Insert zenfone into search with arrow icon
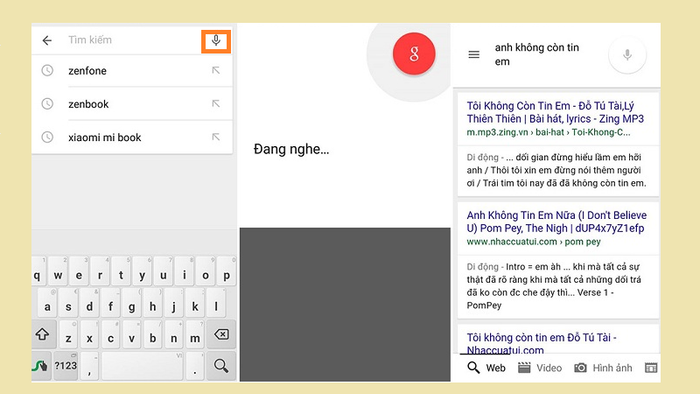The height and width of the screenshot is (394, 700). pyautogui.click(x=216, y=70)
